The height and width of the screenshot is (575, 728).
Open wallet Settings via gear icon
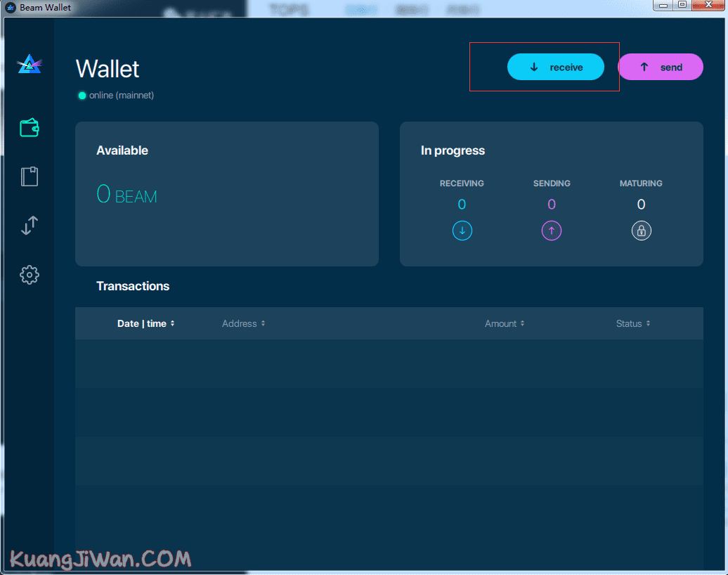coord(29,275)
